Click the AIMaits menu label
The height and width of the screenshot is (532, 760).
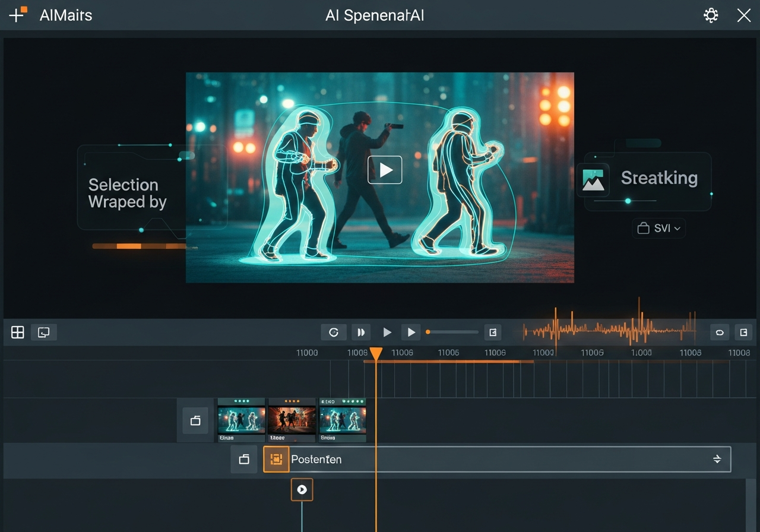tap(65, 15)
